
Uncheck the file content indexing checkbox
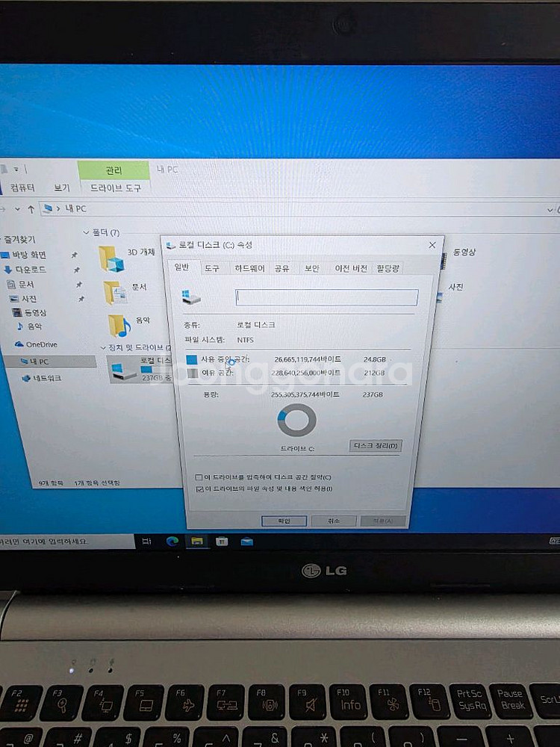(199, 489)
